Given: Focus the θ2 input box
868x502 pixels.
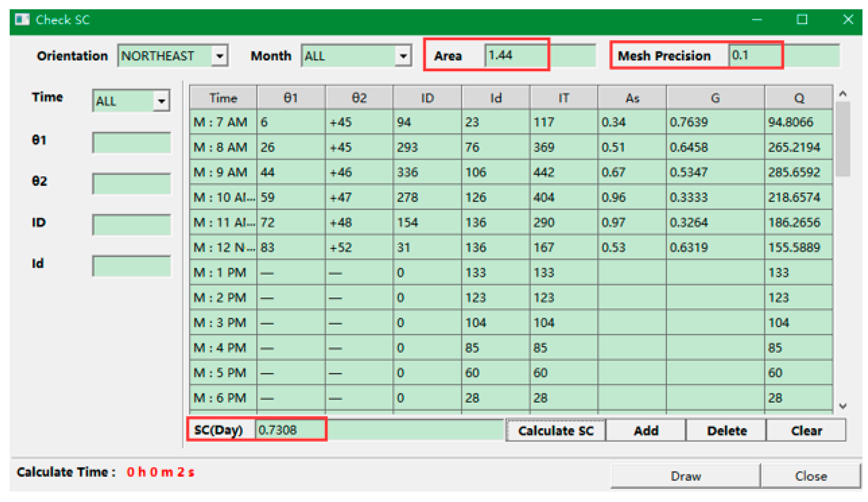Looking at the screenshot, I should coord(132,184).
